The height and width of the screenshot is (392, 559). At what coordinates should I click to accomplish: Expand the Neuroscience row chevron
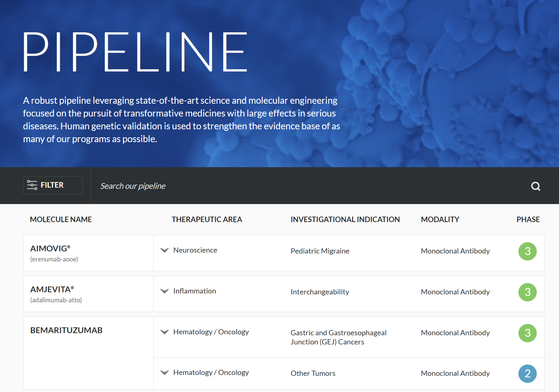pos(164,250)
